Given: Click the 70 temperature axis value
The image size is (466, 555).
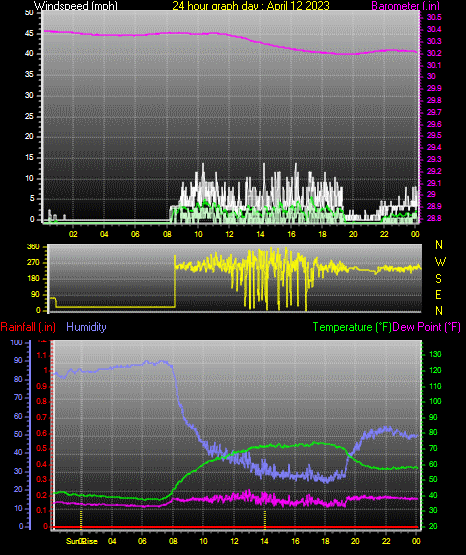Looking at the screenshot, I should click(x=433, y=448).
